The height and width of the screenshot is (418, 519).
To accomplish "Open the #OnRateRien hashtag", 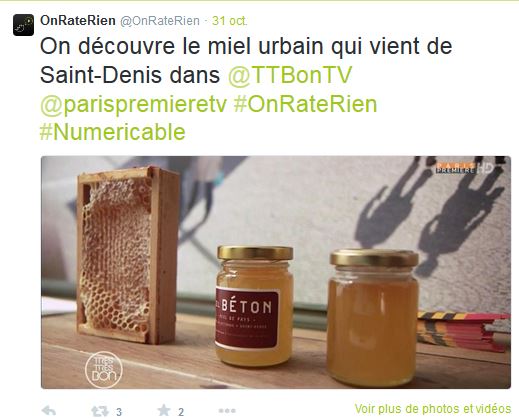I will click(x=305, y=104).
